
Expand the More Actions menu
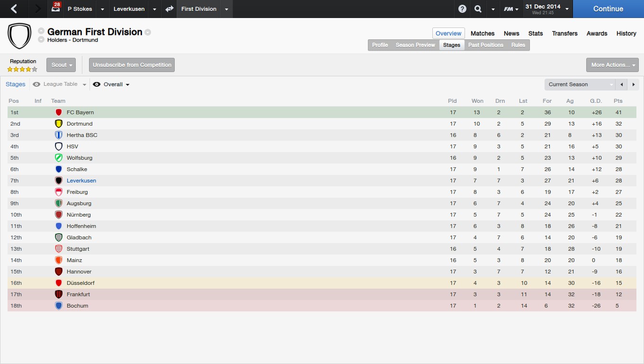[x=612, y=65]
